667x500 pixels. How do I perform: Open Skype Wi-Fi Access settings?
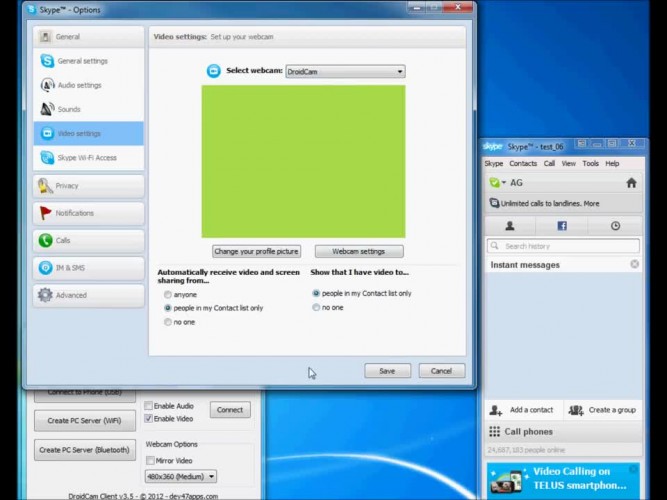point(88,157)
